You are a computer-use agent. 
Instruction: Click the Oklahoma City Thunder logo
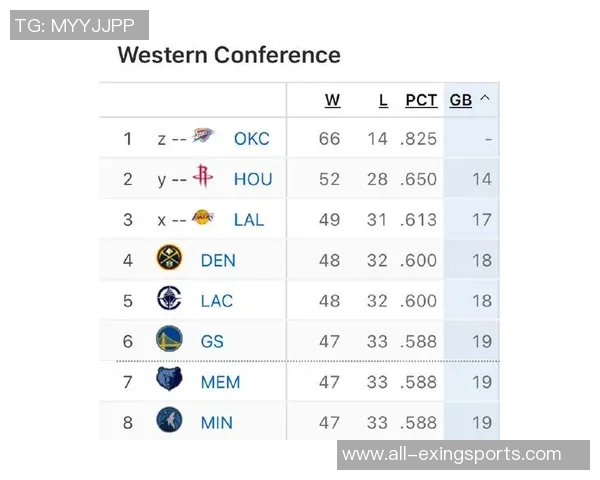203,138
